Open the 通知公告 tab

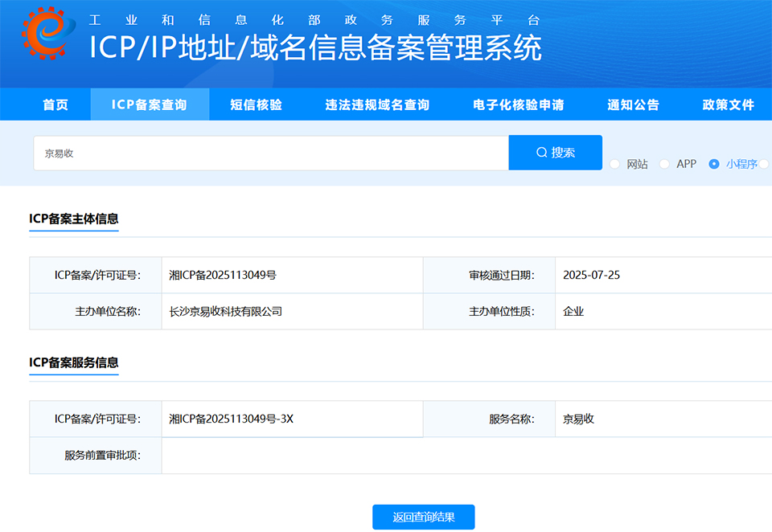pos(633,104)
